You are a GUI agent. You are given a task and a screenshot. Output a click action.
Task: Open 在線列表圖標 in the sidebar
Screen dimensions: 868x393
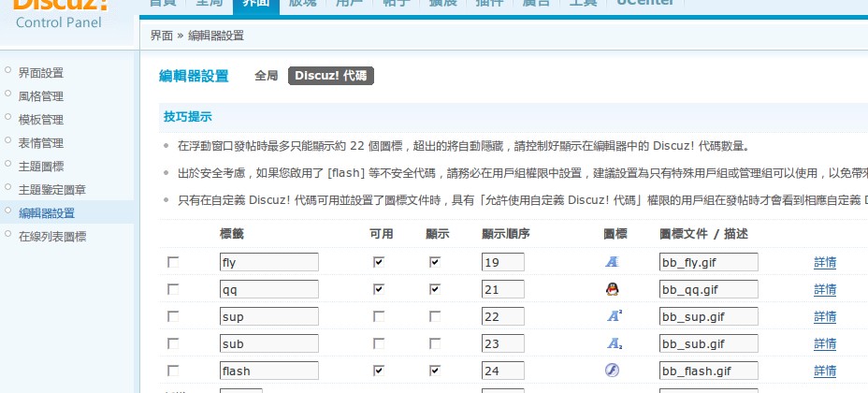click(52, 237)
